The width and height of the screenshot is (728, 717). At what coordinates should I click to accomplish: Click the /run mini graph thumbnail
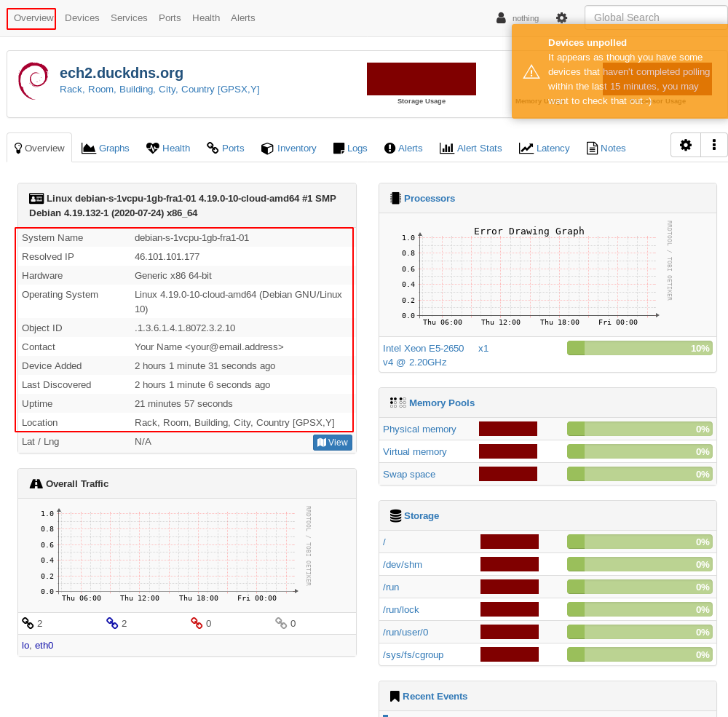point(510,587)
